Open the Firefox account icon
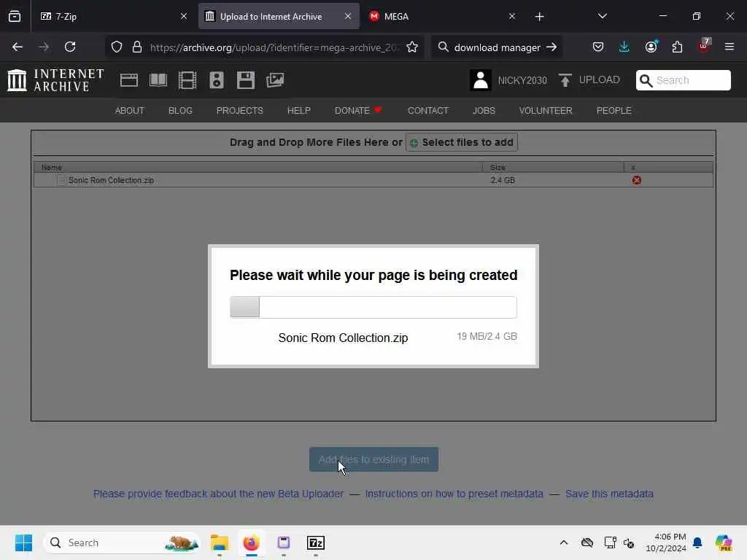 [x=651, y=47]
